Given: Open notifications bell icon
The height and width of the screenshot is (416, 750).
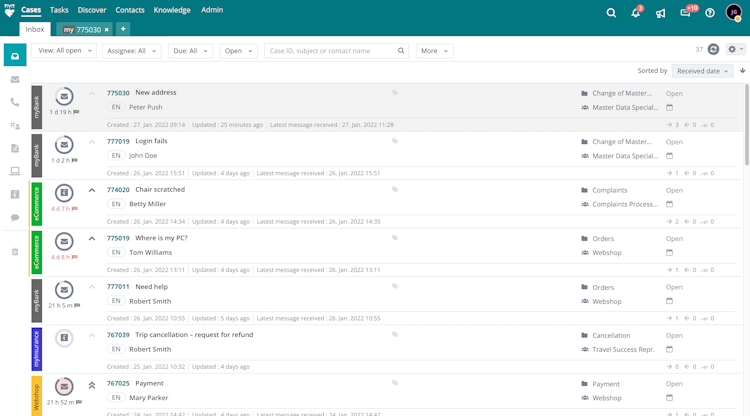Looking at the screenshot, I should click(636, 13).
